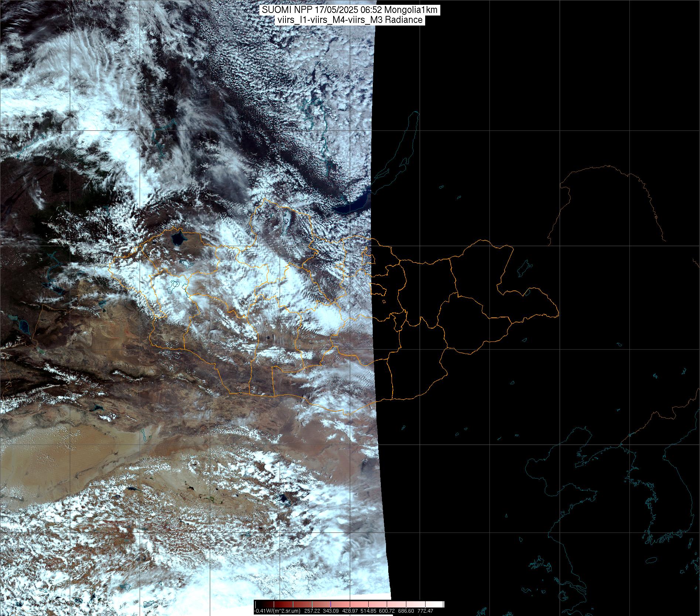Viewport: 700px width, 616px height.
Task: Click the '772.47' scale value
Action: tap(425, 611)
